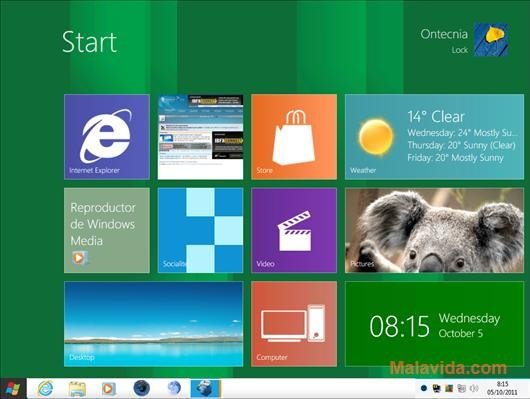
Task: Open the Computer tile
Action: point(294,324)
